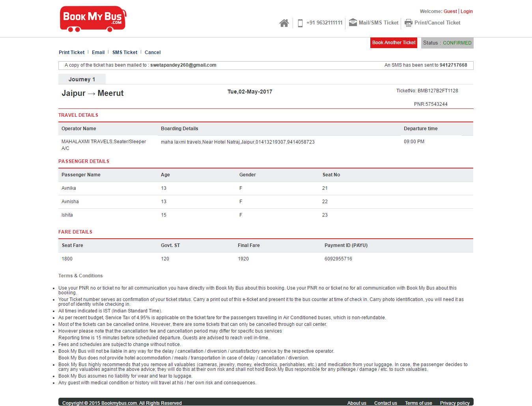Click MAHALAXMI TRAVELS operator cell
Image resolution: width=532 pixels, height=406 pixels.
coord(104,145)
